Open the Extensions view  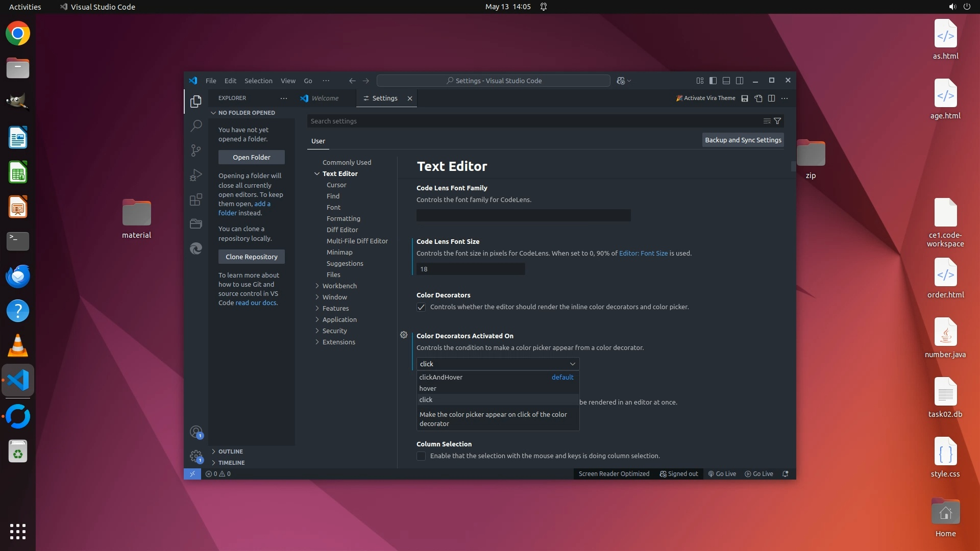[x=196, y=199]
